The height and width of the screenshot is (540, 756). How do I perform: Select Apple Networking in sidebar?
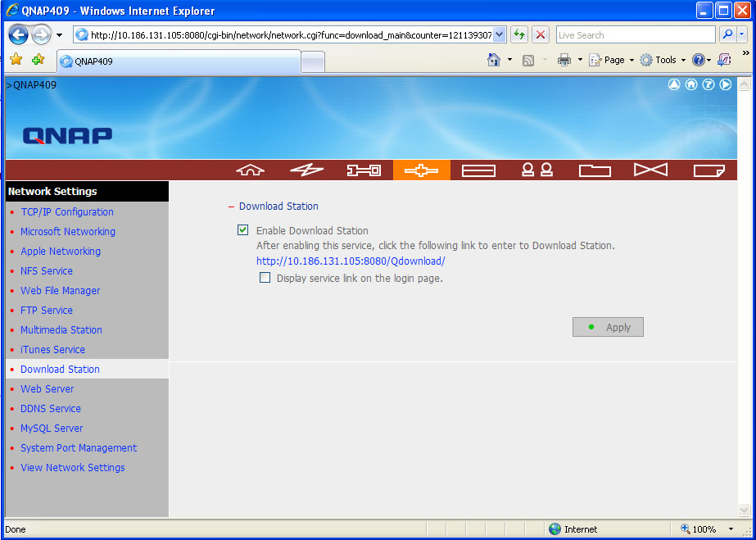point(61,252)
